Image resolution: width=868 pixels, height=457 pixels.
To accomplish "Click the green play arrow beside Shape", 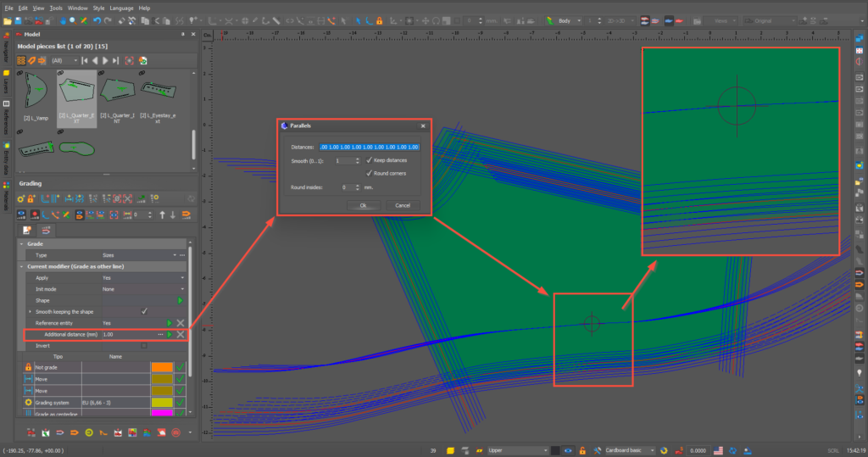I will 180,301.
